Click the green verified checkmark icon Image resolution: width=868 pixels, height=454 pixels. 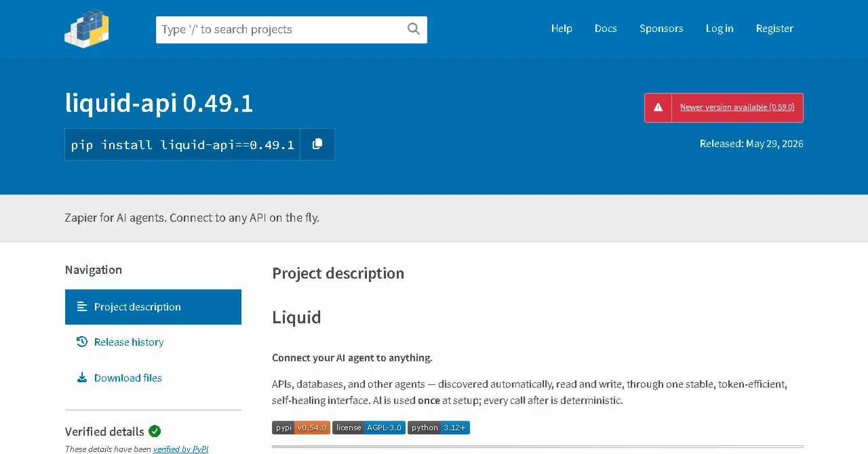click(155, 431)
